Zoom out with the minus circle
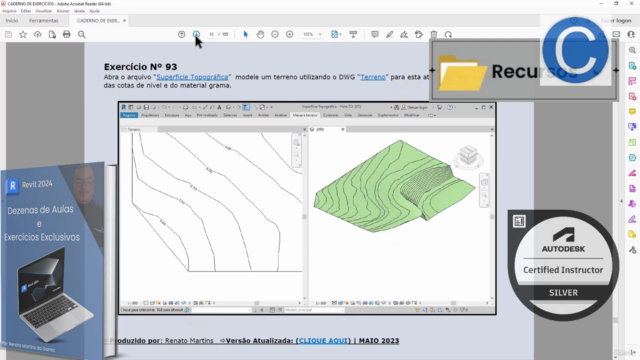This screenshot has height=360, width=640. coord(275,35)
